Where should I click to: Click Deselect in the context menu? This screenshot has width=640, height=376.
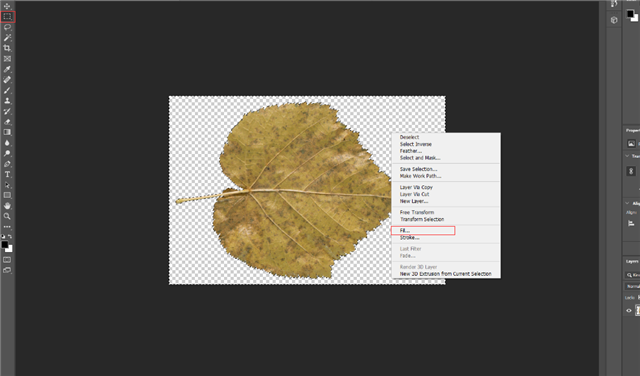tap(409, 137)
